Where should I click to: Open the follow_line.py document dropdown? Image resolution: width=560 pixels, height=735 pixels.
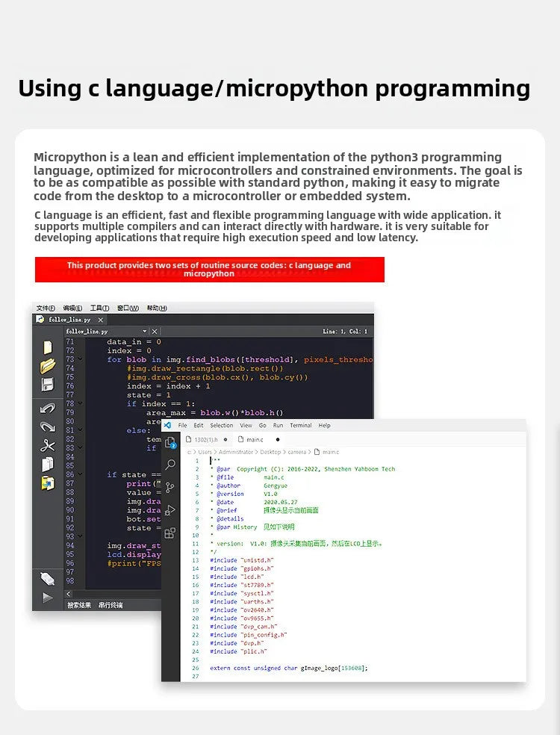click(x=144, y=332)
